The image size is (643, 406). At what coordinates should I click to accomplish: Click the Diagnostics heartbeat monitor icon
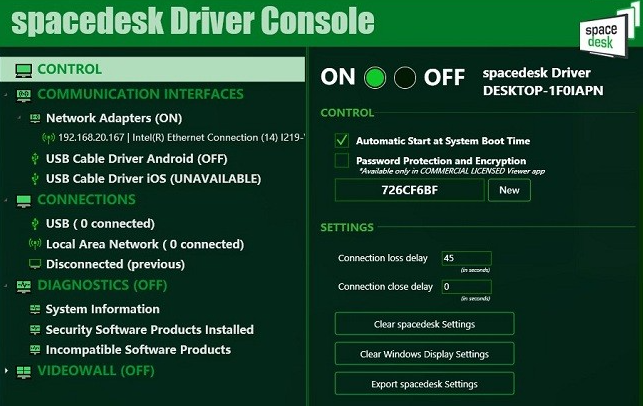[x=24, y=286]
